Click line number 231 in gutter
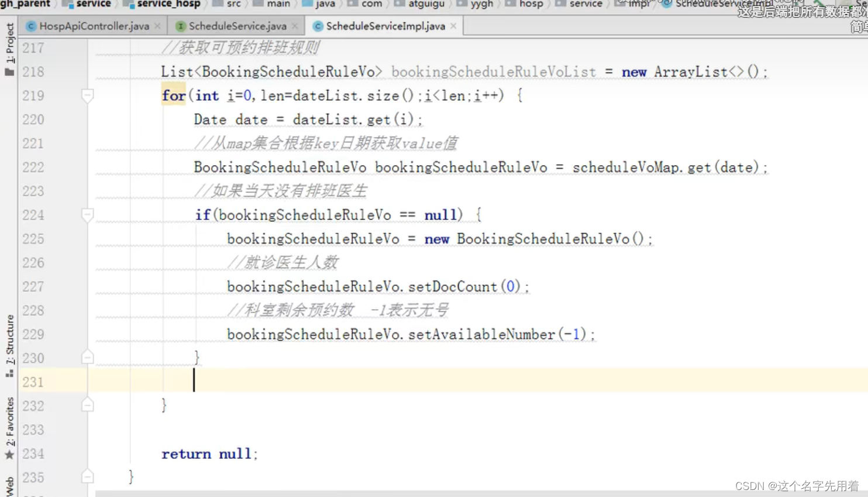 tap(33, 382)
